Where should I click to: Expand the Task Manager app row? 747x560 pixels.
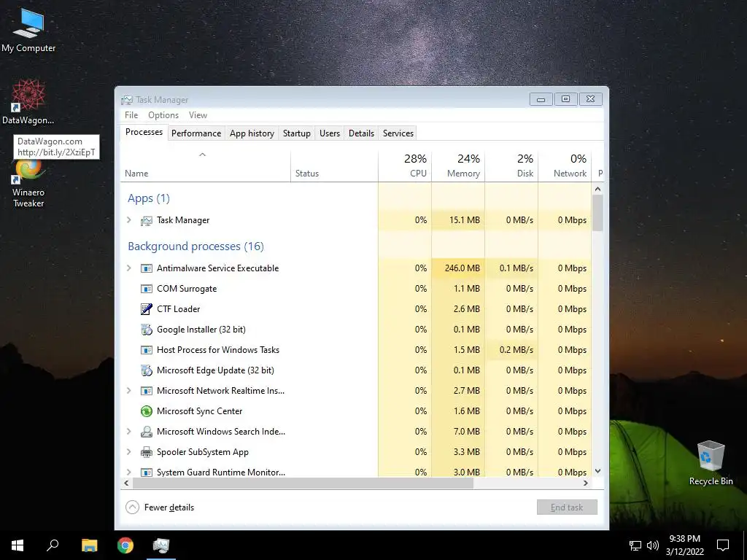tap(128, 220)
